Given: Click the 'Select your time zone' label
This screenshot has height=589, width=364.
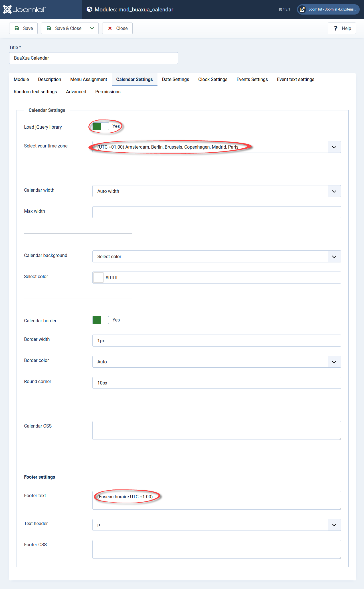Looking at the screenshot, I should pyautogui.click(x=46, y=146).
